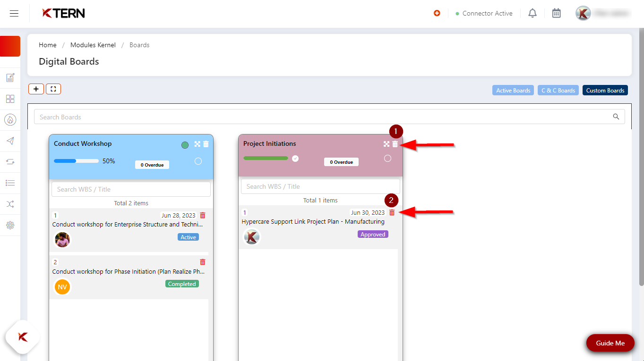Click the Boards breadcrumb

click(x=139, y=45)
